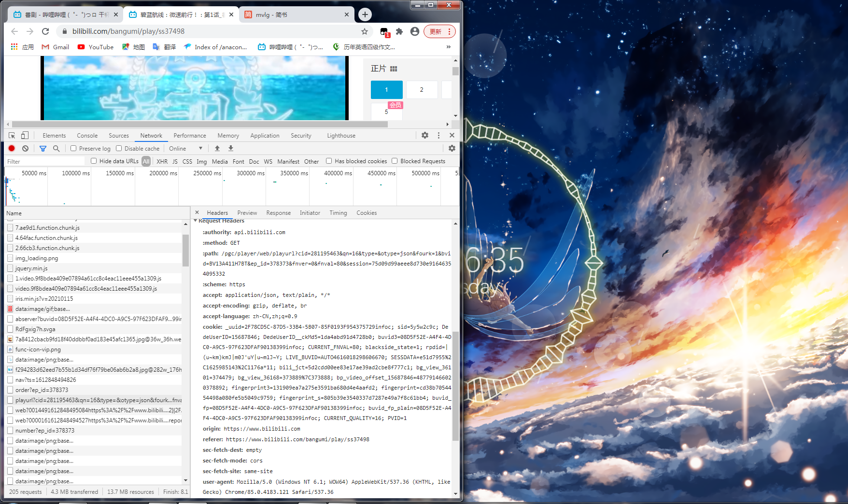The height and width of the screenshot is (504, 848).
Task: Enable Disable cache checkbox
Action: click(x=119, y=148)
